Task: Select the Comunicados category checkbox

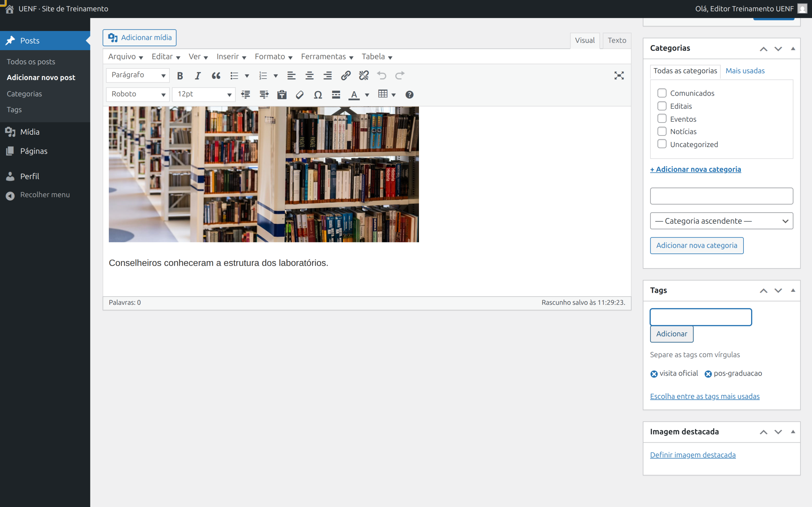Action: [662, 93]
